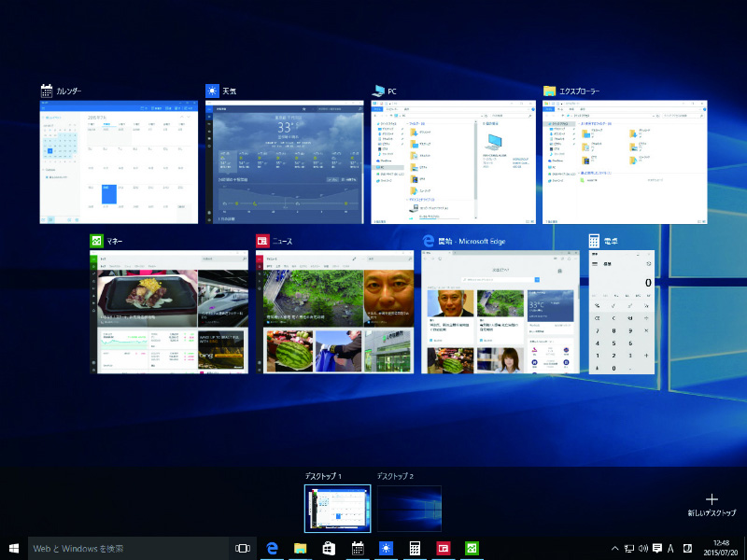This screenshot has width=747, height=560.
Task: Open the Money app from the taskbar
Action: [472, 548]
